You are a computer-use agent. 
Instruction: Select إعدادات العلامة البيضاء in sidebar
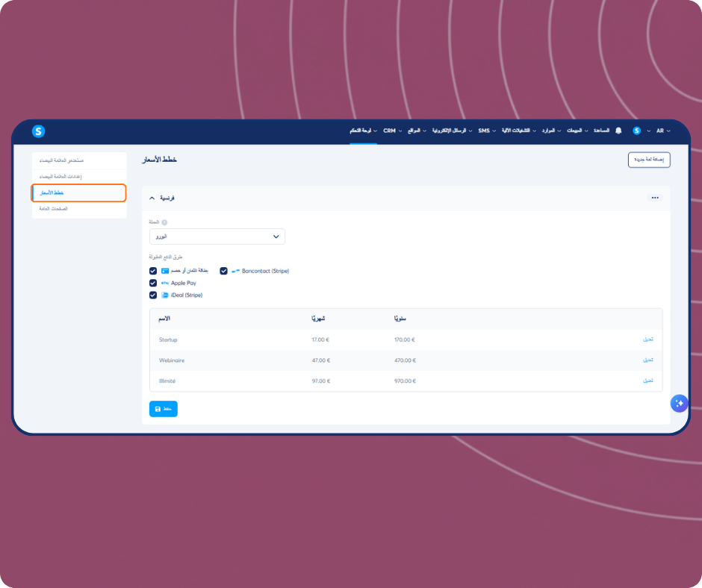(x=79, y=177)
